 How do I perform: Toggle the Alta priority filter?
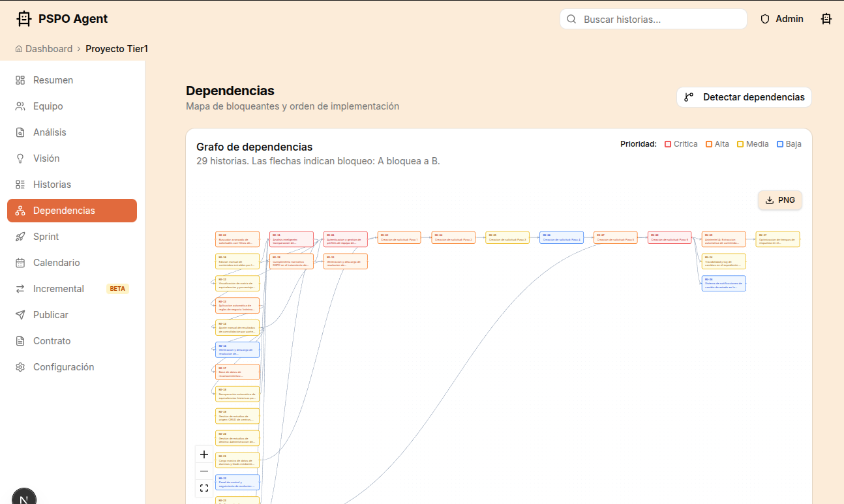pos(710,143)
